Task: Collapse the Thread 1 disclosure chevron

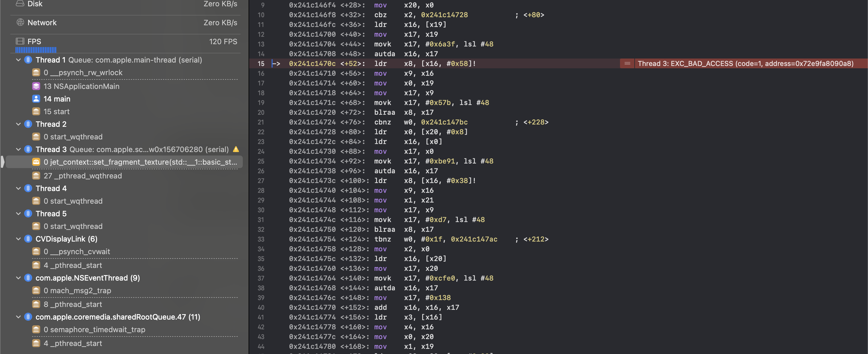Action: pos(19,60)
